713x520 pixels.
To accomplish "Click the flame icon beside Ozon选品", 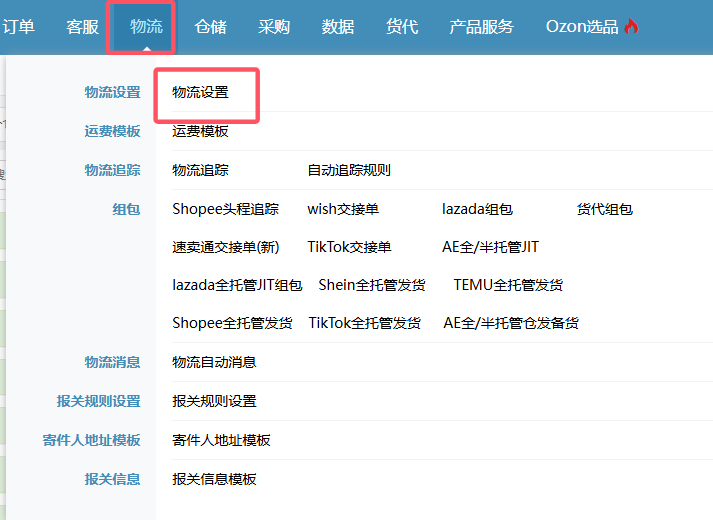I will point(631,26).
